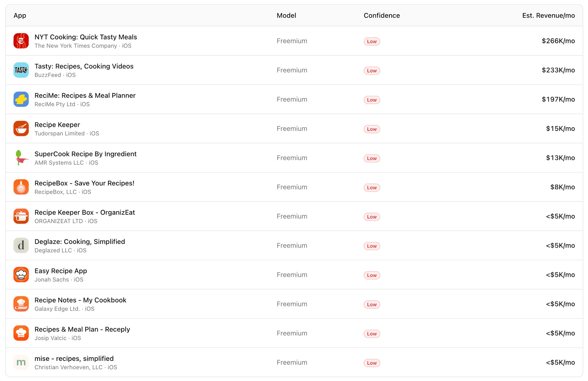Click the Low badge for ReciMe

coord(372,100)
